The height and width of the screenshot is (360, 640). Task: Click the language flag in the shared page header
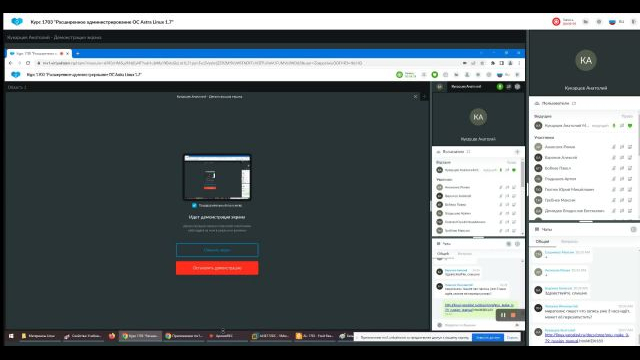(x=500, y=75)
